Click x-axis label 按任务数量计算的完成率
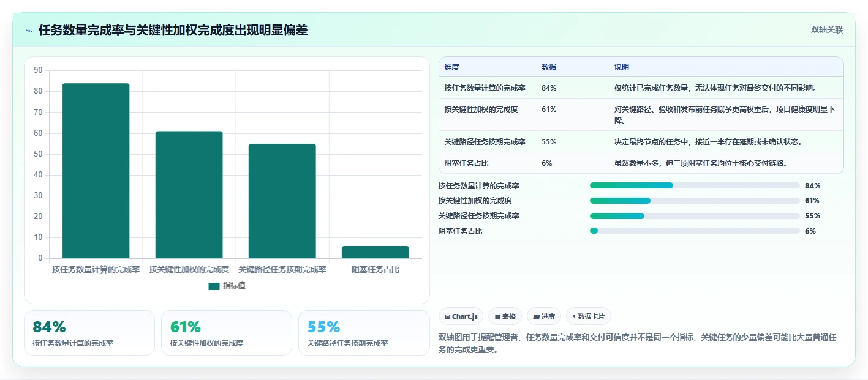 [x=96, y=269]
